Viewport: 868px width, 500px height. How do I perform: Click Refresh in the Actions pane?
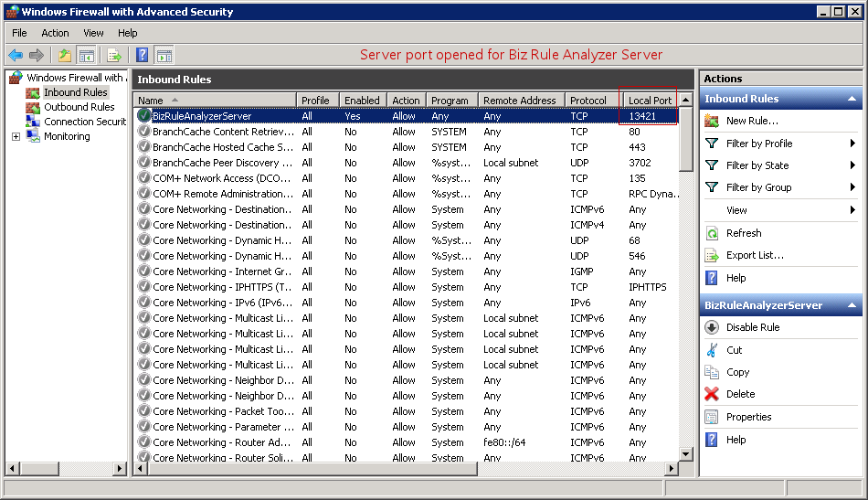(744, 233)
